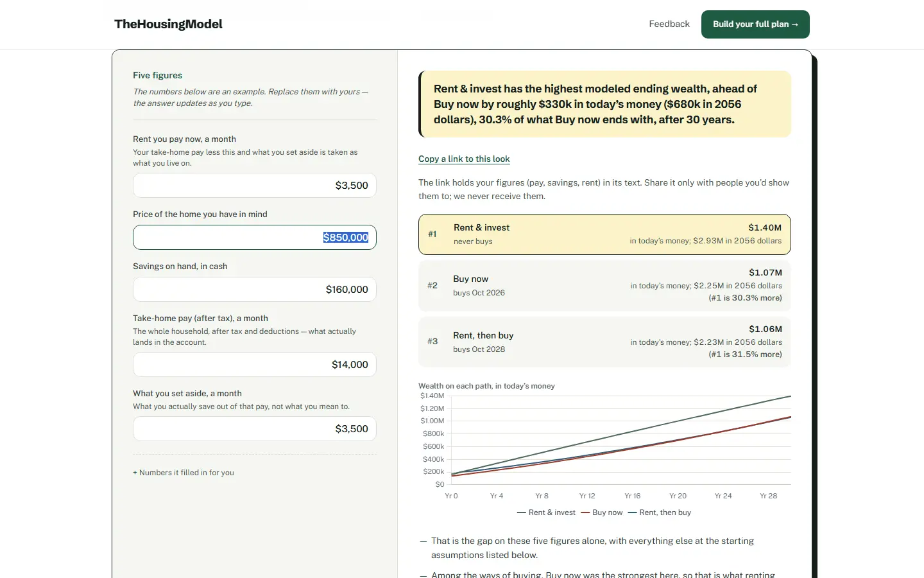Focus the home price field showing $850,000

[x=255, y=238]
